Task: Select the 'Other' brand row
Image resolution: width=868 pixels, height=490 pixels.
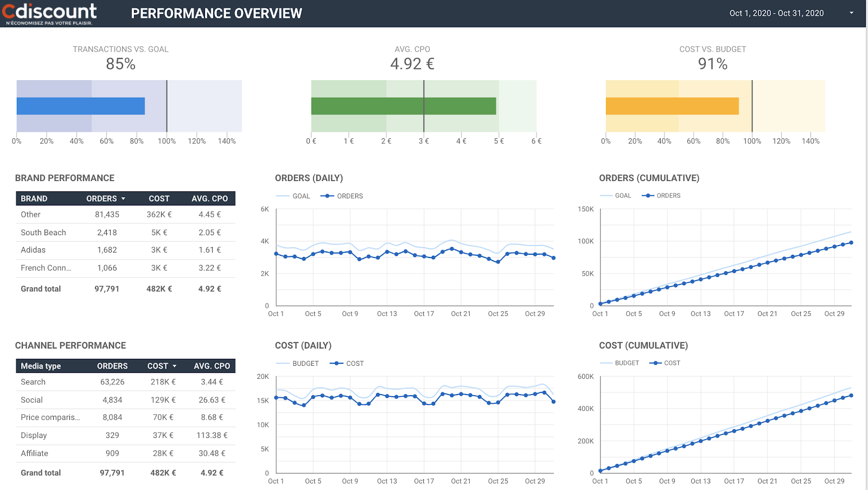Action: click(125, 214)
